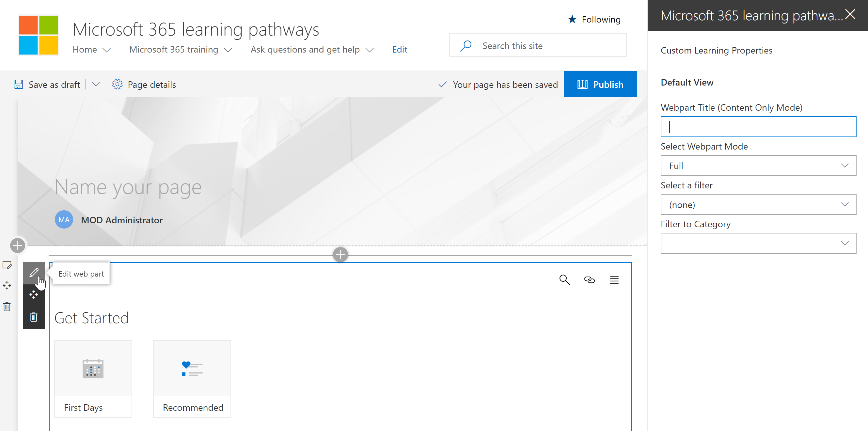Click the Edit link in the navbar
The image size is (868, 431).
pyautogui.click(x=399, y=49)
